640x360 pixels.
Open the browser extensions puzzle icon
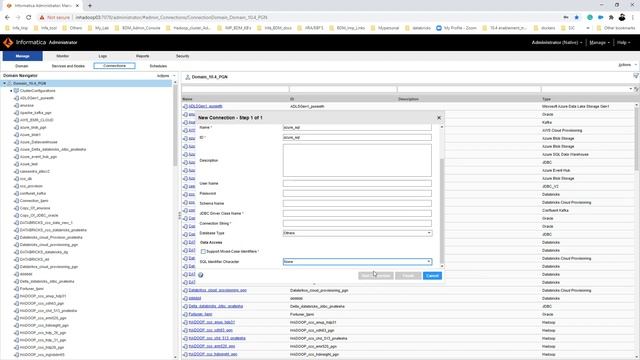tap(611, 18)
